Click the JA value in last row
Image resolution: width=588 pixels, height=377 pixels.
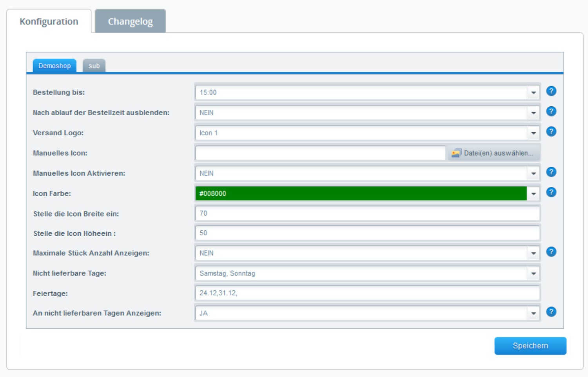[x=203, y=313]
